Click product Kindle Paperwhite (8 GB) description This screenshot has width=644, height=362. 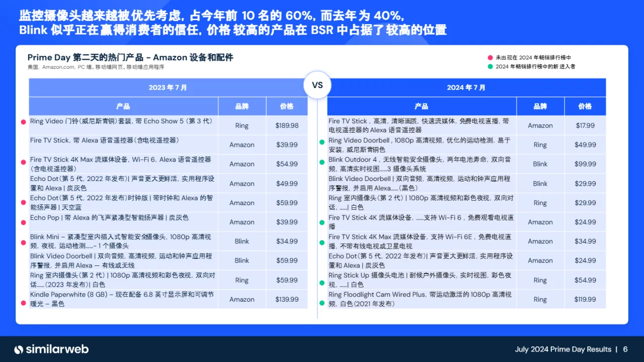(x=122, y=299)
